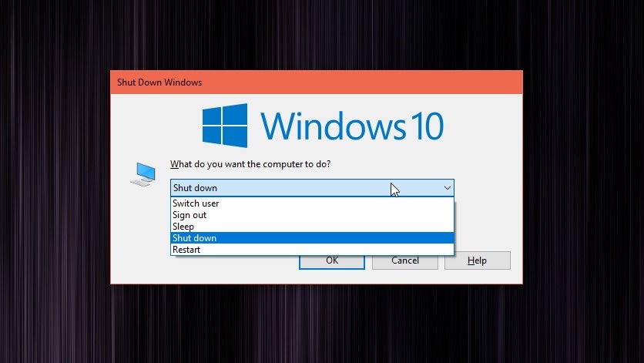Cancel the Shut Down Windows dialog
The image size is (644, 363).
coord(405,260)
